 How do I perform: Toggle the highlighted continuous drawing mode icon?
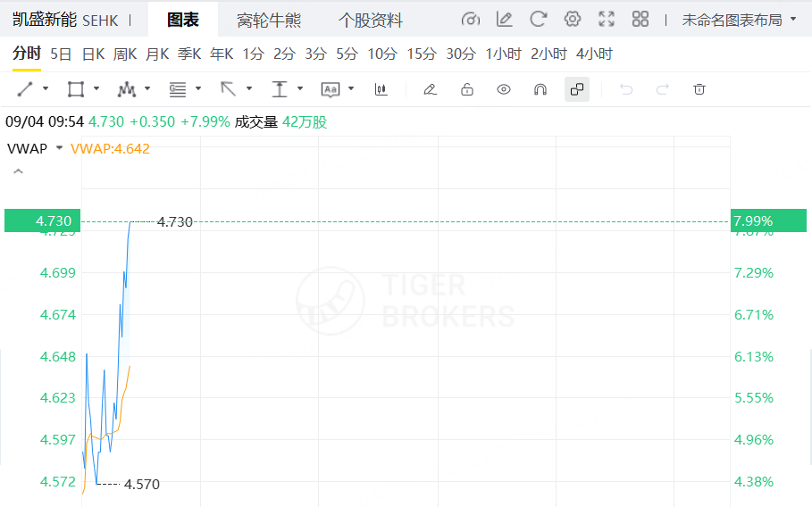[577, 89]
